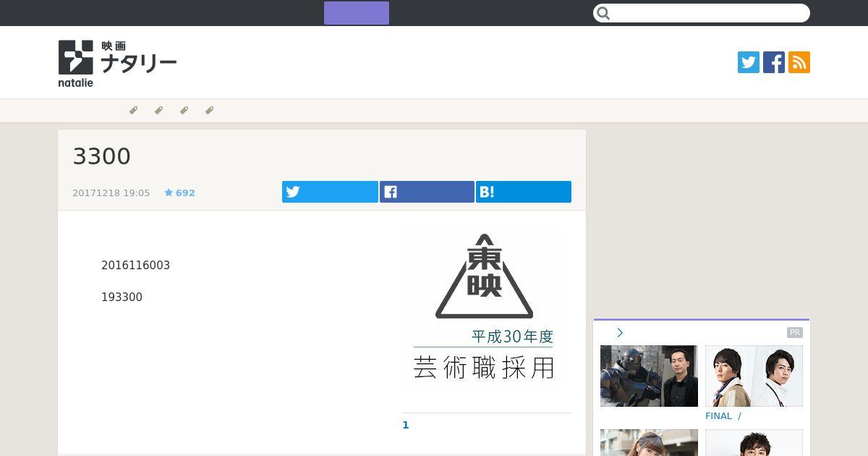Open the robot and man thumbnail
The image size is (868, 456).
point(649,376)
